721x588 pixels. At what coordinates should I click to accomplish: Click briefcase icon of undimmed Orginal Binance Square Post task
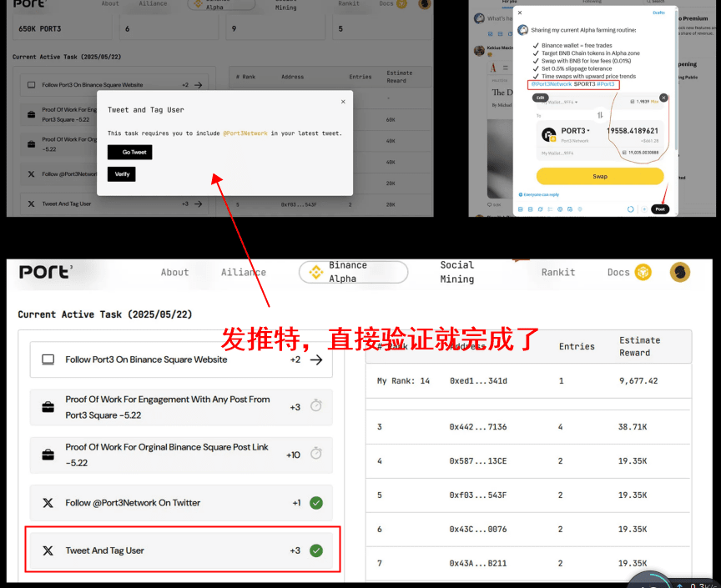(48, 455)
